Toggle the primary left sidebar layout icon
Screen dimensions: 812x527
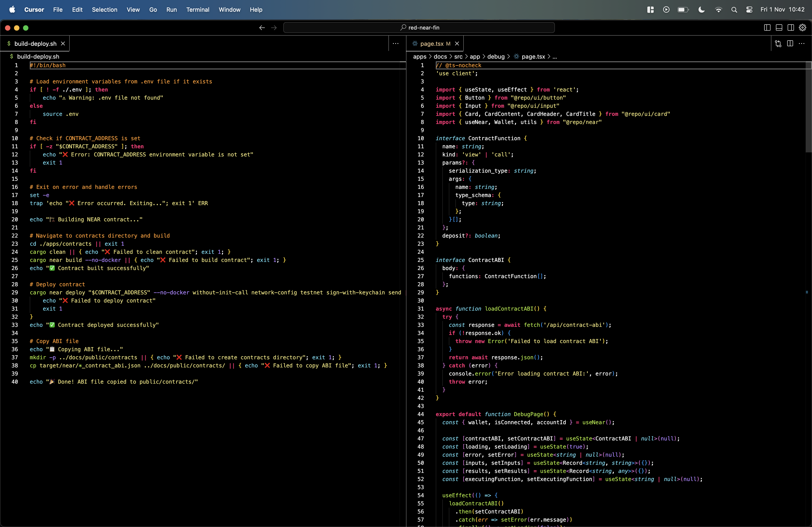(767, 27)
